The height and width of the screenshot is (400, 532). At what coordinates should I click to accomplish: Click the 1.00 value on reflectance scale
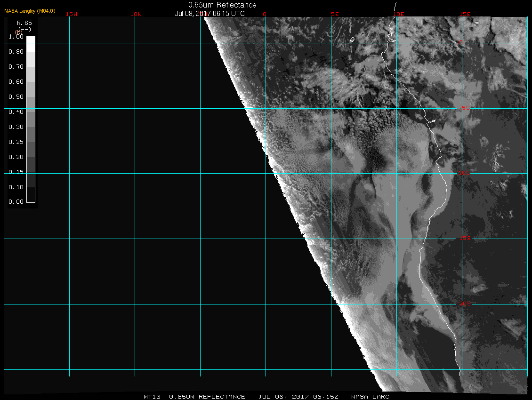coord(16,37)
